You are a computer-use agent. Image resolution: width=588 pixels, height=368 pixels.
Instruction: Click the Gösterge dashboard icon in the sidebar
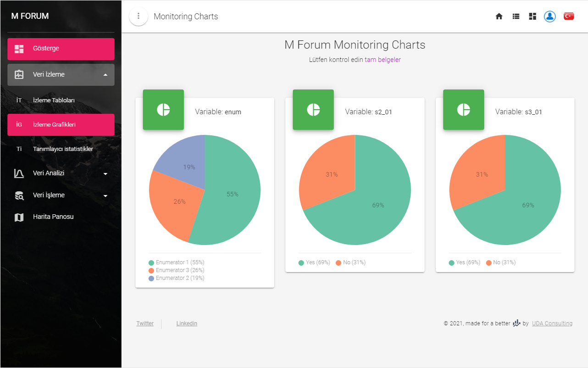pyautogui.click(x=19, y=49)
